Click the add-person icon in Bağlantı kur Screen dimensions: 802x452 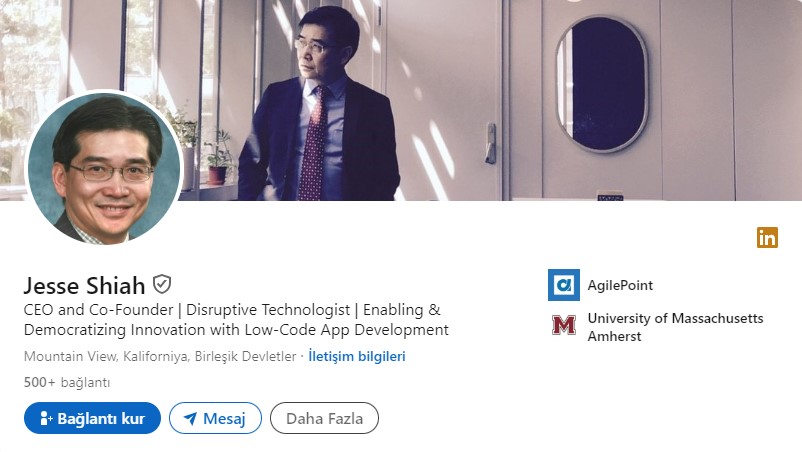pyautogui.click(x=46, y=418)
